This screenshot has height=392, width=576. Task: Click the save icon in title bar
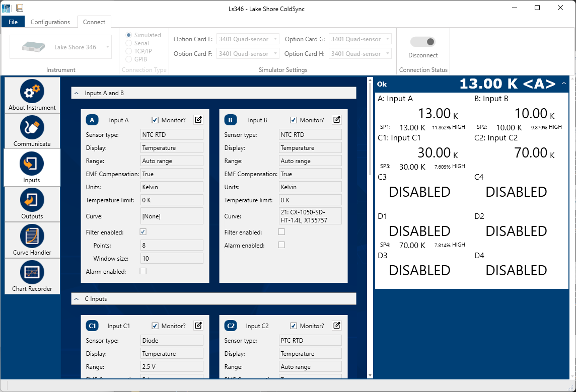coord(20,8)
